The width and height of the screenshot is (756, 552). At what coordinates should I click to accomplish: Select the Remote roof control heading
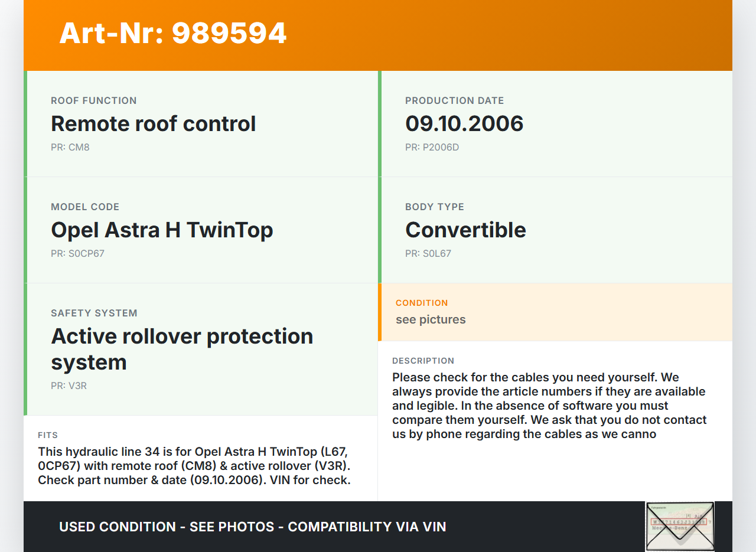point(154,123)
